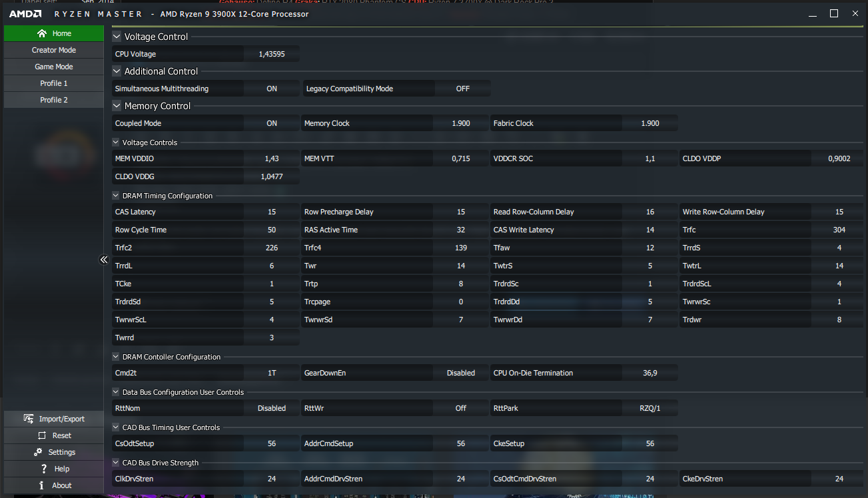
Task: Click Trfc2 value 226
Action: (272, 248)
